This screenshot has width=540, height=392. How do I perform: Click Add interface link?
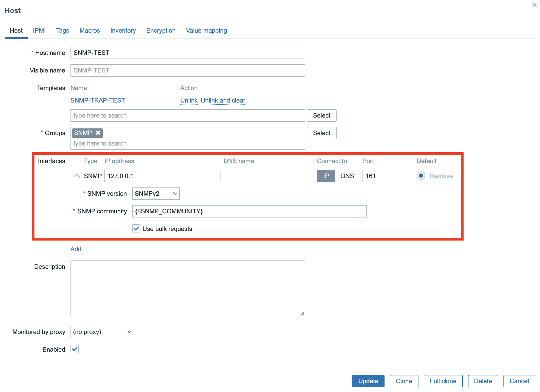click(76, 249)
